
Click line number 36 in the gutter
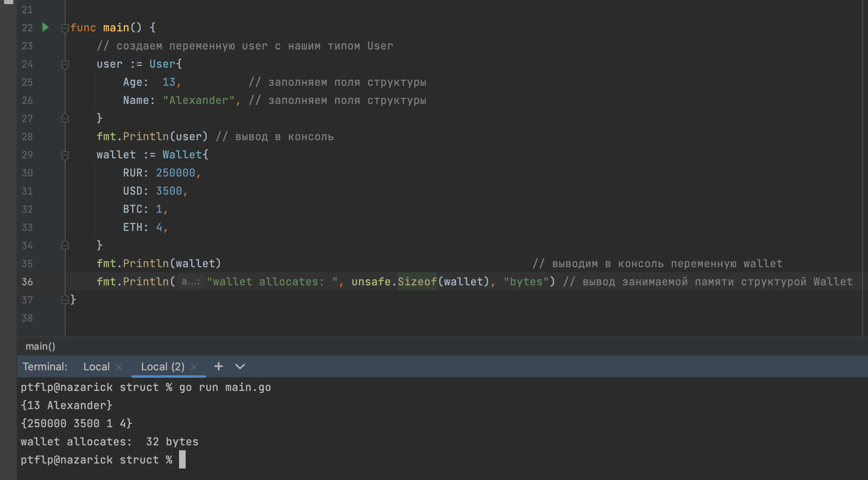[x=27, y=282]
